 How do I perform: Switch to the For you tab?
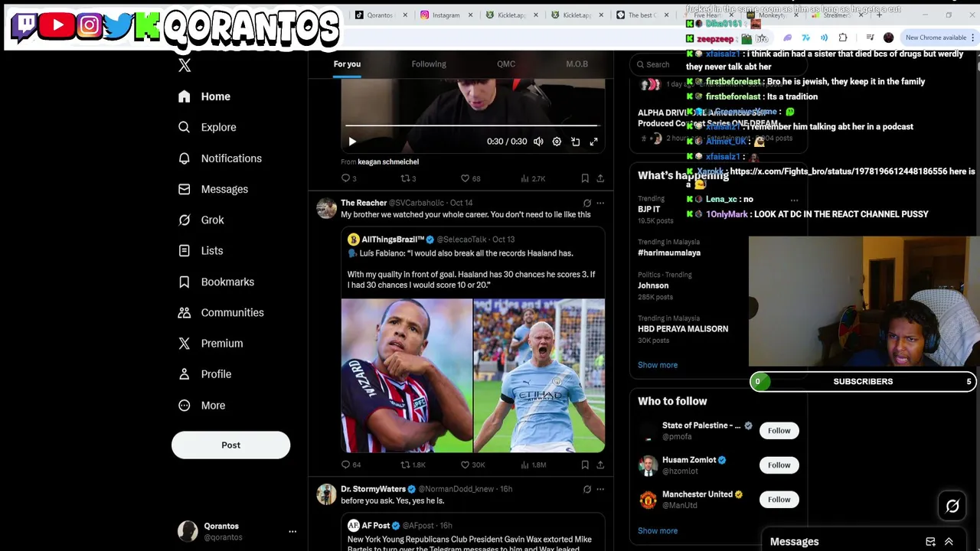(x=347, y=64)
